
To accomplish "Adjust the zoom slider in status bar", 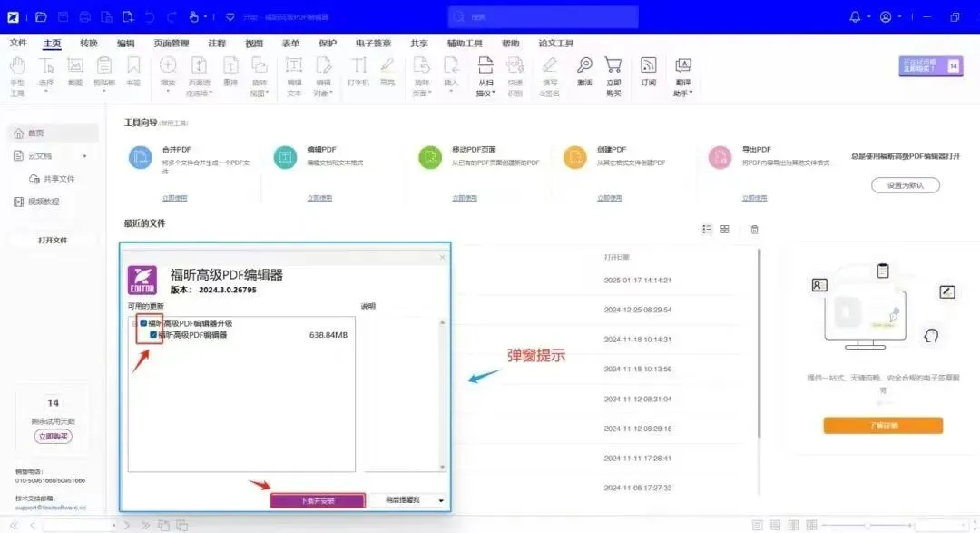I will point(867,526).
